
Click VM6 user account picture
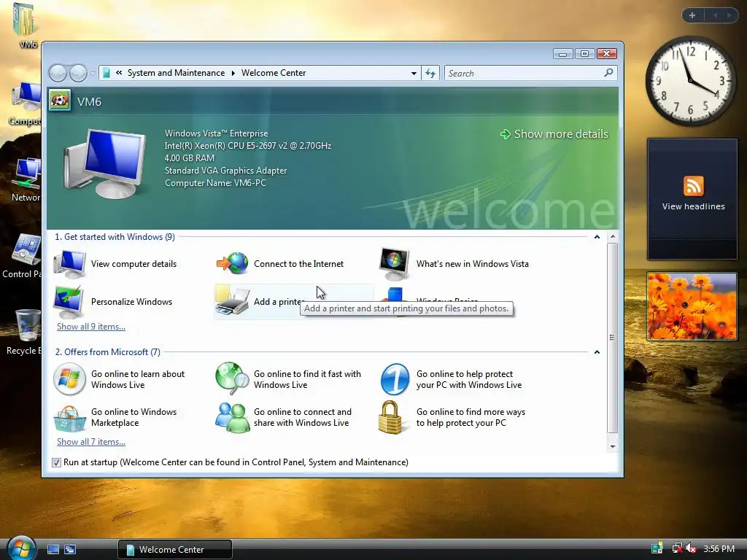(x=60, y=101)
